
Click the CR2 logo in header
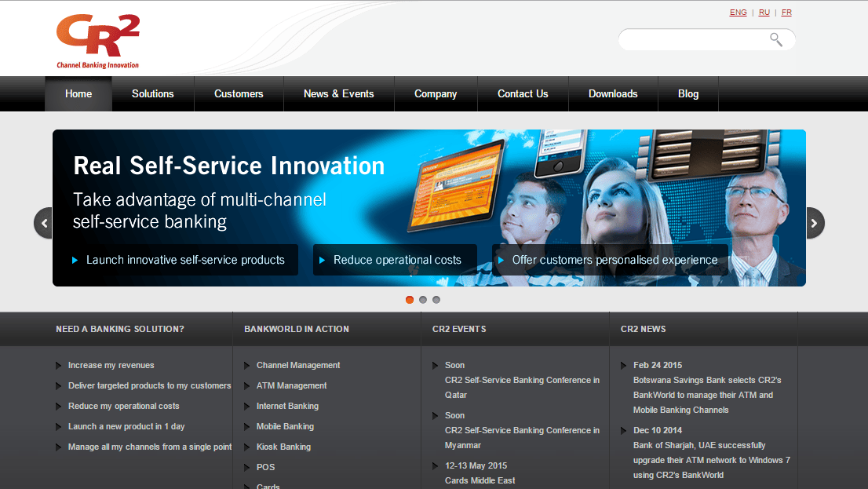97,41
